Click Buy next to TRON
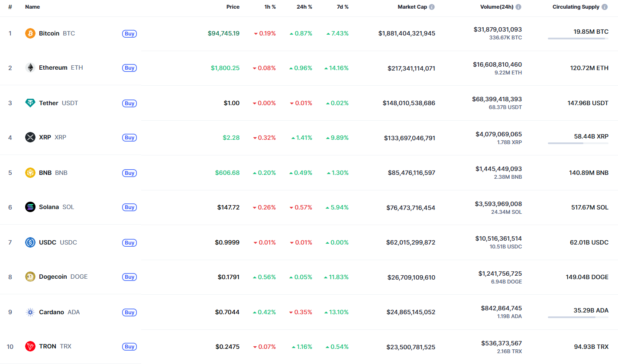This screenshot has height=364, width=618. [x=129, y=347]
